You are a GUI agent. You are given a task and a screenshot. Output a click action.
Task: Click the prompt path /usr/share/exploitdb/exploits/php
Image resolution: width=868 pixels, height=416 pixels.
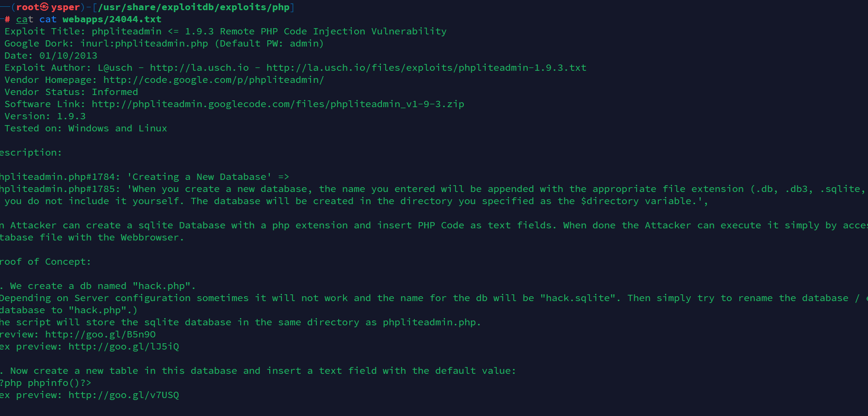[x=194, y=7]
